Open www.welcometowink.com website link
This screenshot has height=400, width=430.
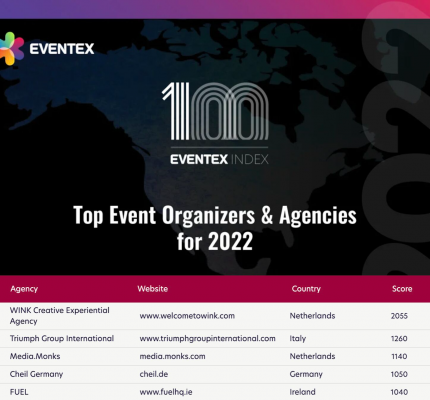click(187, 316)
